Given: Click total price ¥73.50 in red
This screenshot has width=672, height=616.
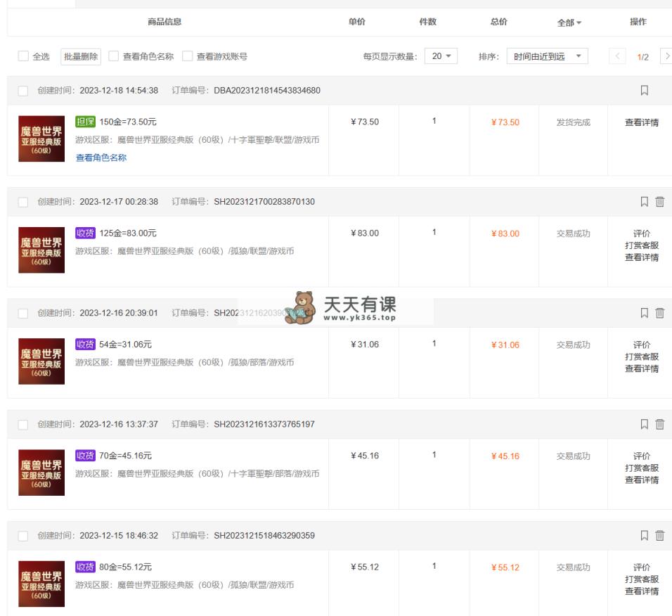Looking at the screenshot, I should [x=505, y=122].
